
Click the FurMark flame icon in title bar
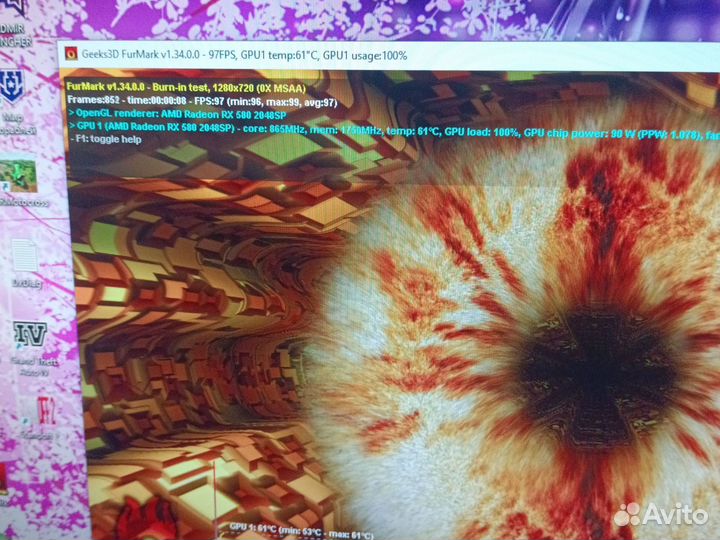(x=71, y=55)
